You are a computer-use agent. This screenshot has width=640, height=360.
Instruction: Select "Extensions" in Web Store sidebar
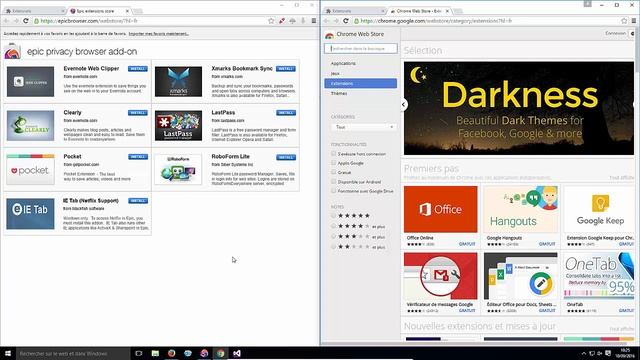[360, 83]
